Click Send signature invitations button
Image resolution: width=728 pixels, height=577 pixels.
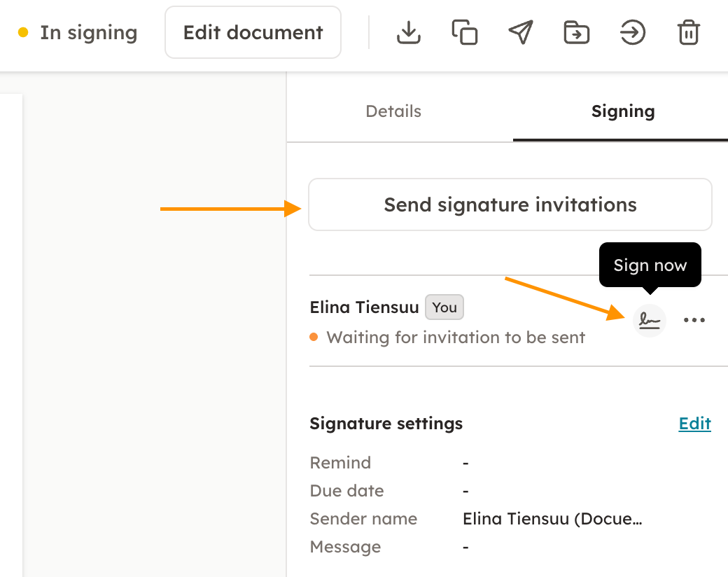coord(510,204)
